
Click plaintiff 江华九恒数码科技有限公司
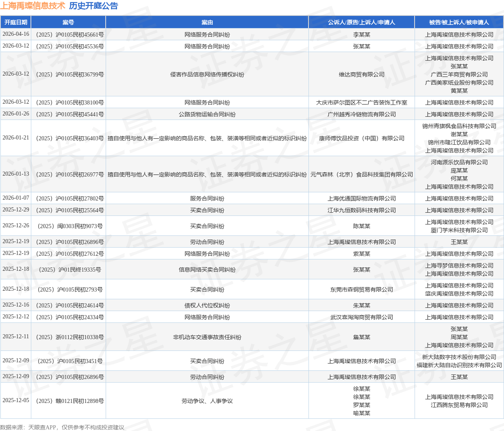pyautogui.click(x=362, y=211)
